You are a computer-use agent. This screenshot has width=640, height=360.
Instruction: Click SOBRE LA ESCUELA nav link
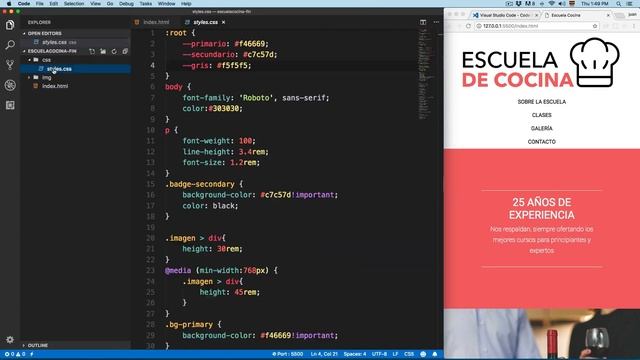click(542, 102)
